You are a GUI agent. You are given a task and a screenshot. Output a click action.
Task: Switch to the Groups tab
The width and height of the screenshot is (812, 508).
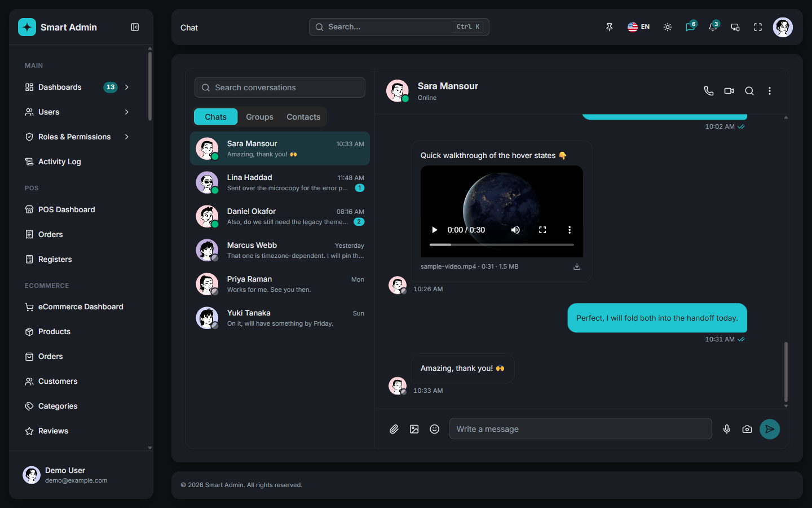point(259,117)
